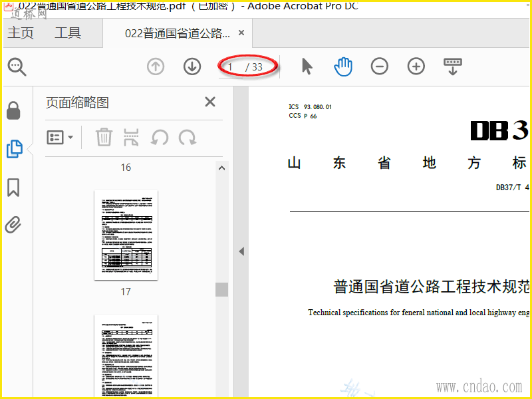Open the attachments paperclip panel
Image resolution: width=532 pixels, height=399 pixels.
13,225
